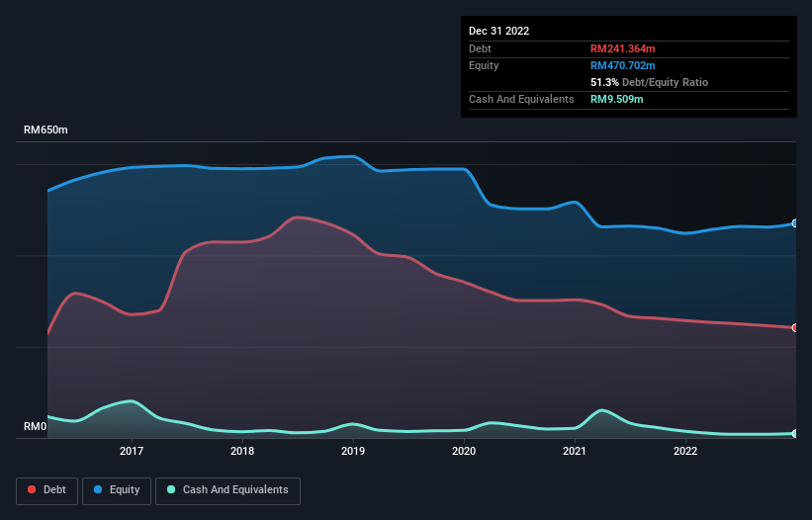
Task: Select the Cash end-point marker on the chart
Action: 795,434
